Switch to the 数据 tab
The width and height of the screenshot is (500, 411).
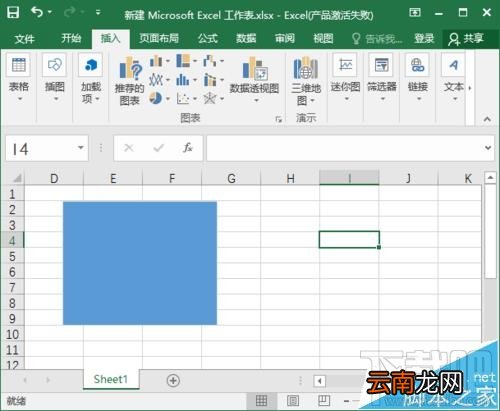pos(246,38)
